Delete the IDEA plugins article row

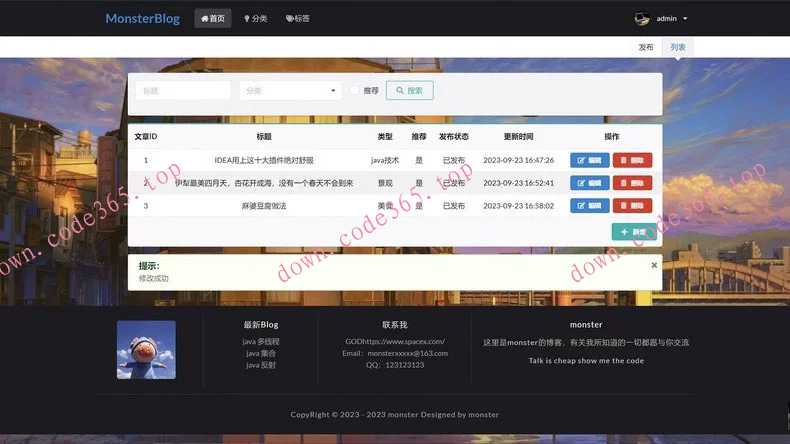632,160
